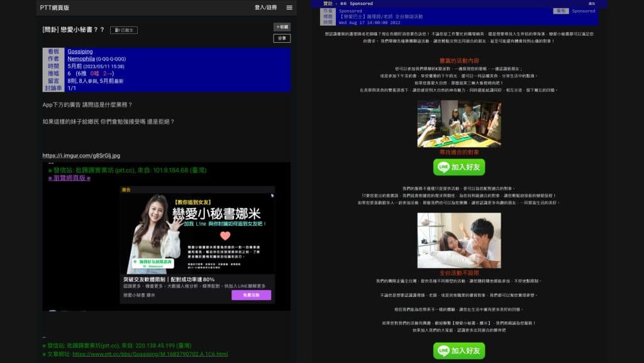Open the couple on bed photo

click(459, 240)
